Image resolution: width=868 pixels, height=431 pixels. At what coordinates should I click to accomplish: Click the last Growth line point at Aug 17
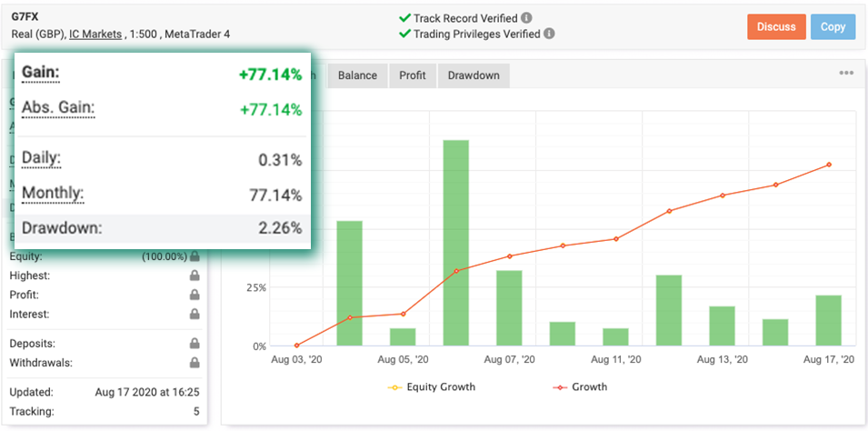coord(829,165)
